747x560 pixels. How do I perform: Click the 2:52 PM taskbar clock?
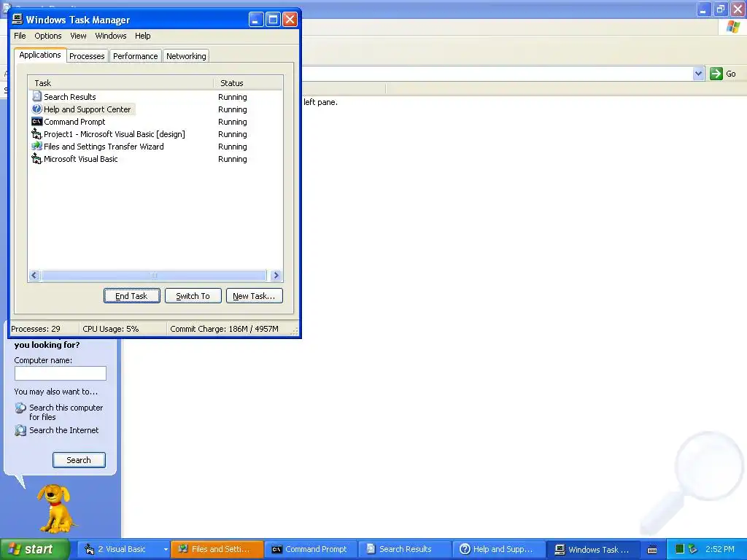tap(720, 549)
